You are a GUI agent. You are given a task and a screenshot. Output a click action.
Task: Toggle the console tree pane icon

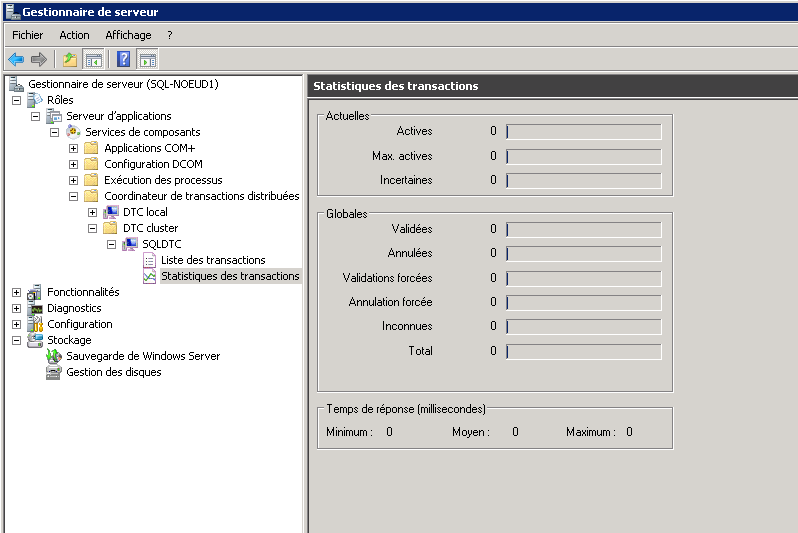click(93, 59)
